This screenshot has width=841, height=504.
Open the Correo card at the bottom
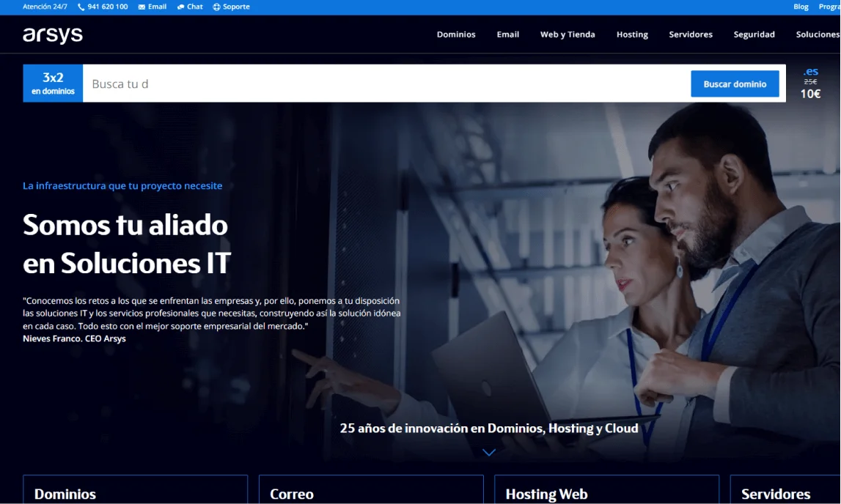371,489
